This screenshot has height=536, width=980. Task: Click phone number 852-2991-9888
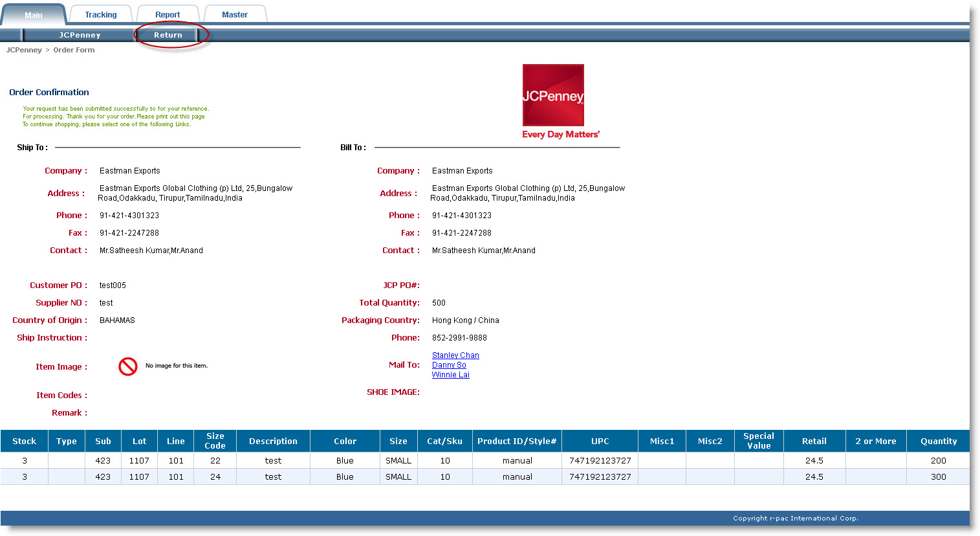(459, 338)
